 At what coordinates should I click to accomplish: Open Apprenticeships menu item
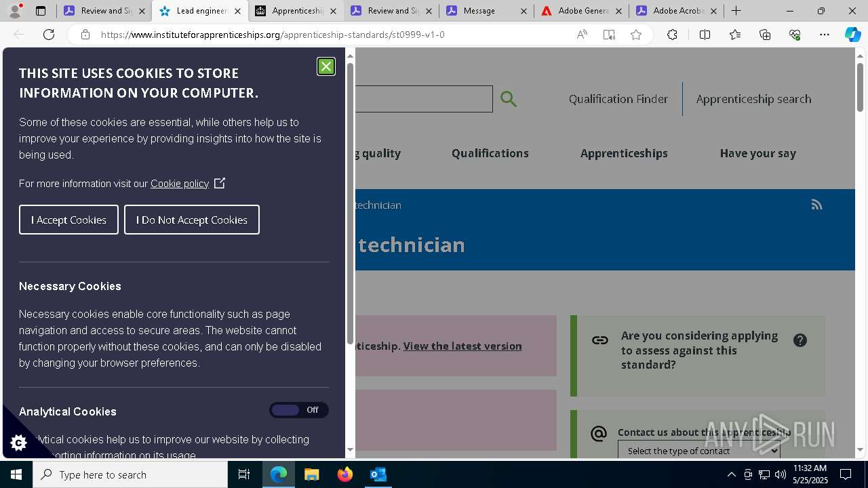pos(624,153)
